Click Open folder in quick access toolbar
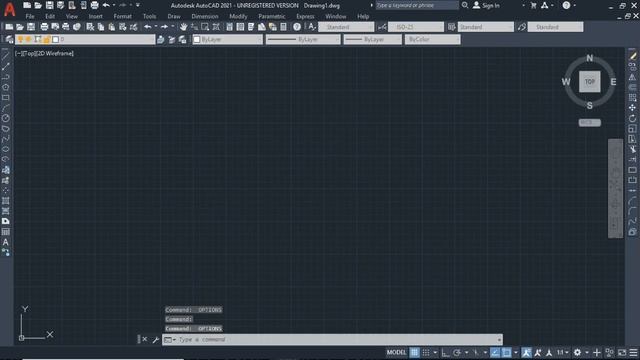This screenshot has height=360, width=640. [38, 5]
